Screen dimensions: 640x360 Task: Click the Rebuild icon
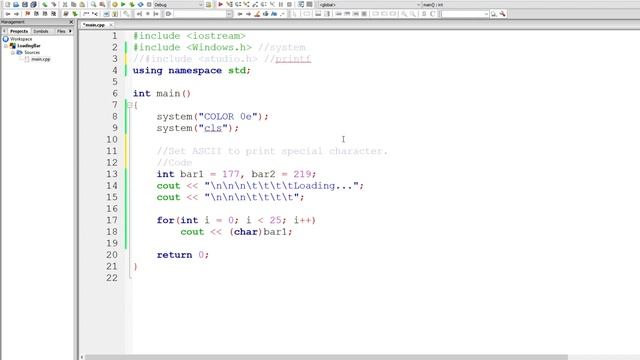pyautogui.click(x=140, y=4)
